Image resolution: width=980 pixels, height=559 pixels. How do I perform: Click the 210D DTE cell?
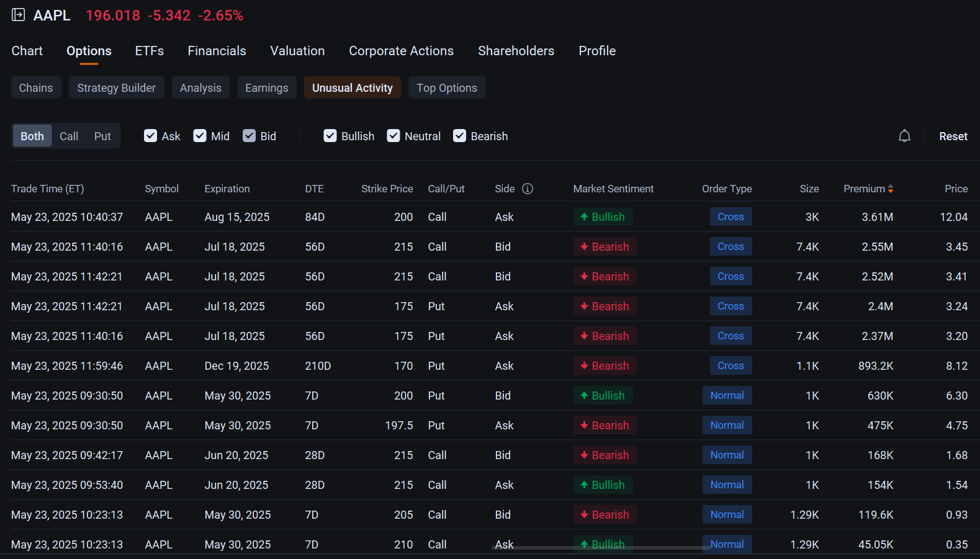tap(318, 365)
